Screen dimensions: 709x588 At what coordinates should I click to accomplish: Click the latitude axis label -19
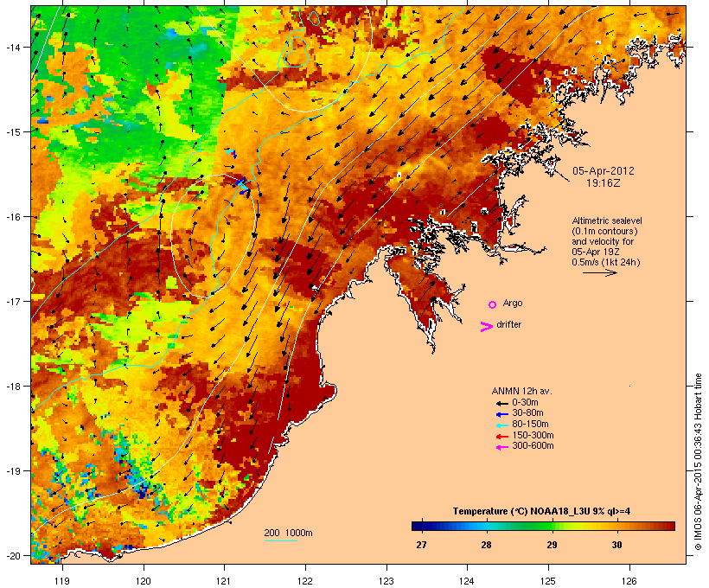click(12, 471)
